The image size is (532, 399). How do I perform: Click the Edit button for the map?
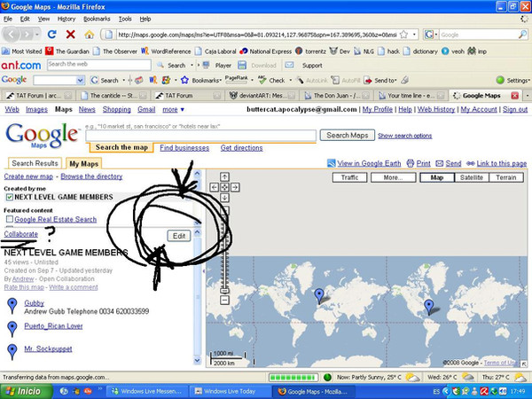coord(179,236)
